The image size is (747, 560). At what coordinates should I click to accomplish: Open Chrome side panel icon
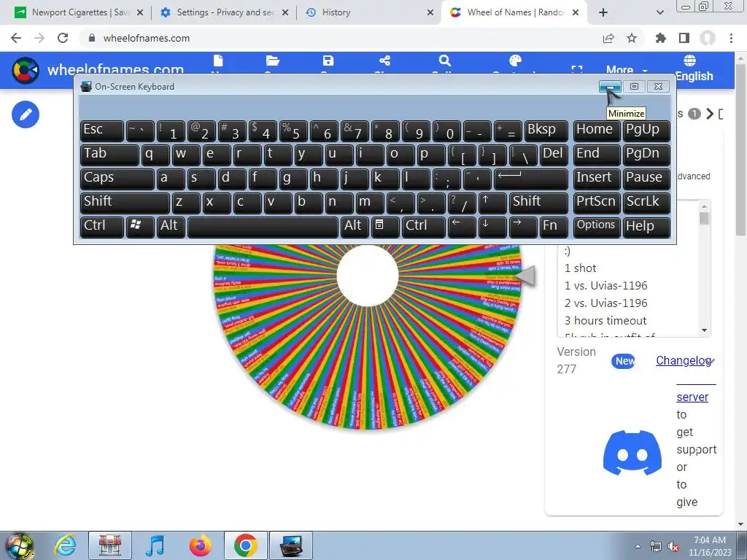(684, 38)
